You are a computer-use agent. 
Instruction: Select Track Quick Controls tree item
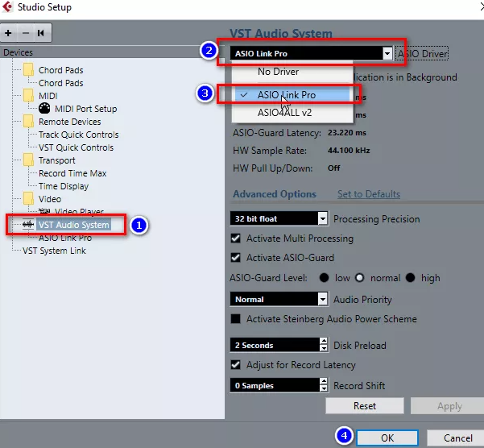tap(78, 135)
